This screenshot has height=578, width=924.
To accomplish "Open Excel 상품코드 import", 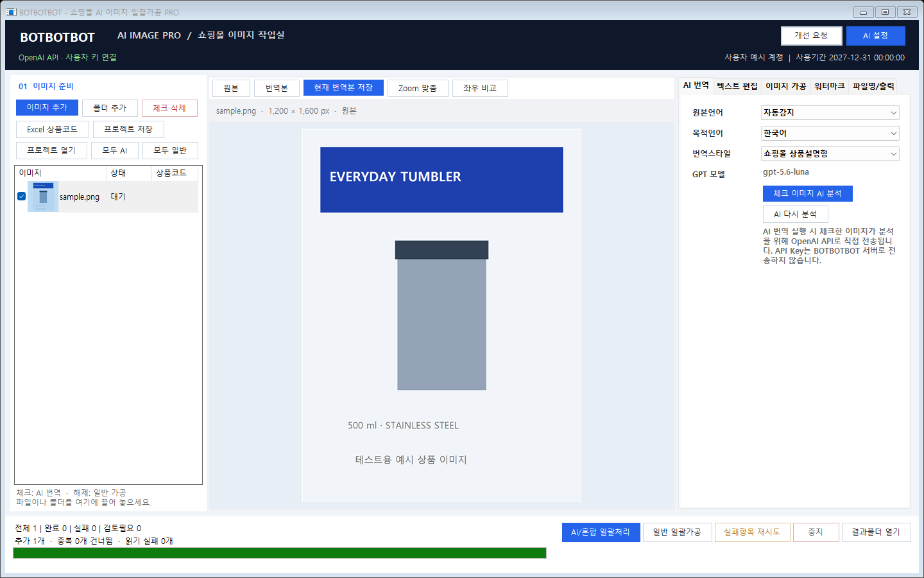I will [x=52, y=129].
